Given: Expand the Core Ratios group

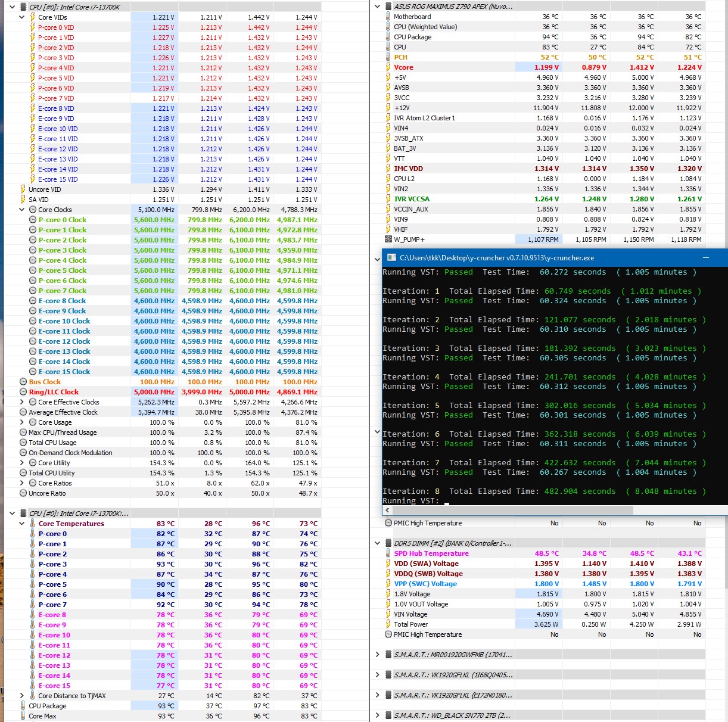Looking at the screenshot, I should tap(22, 483).
